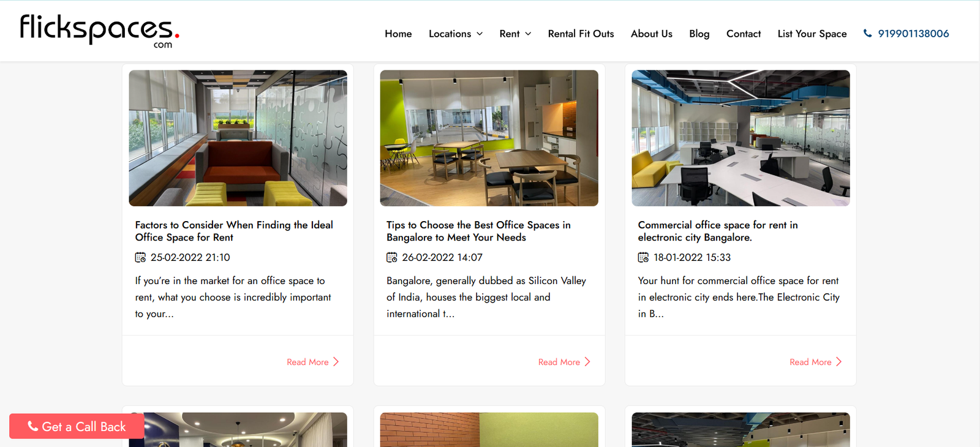Open the lounge sofa office thumbnail
The width and height of the screenshot is (980, 447).
(238, 138)
